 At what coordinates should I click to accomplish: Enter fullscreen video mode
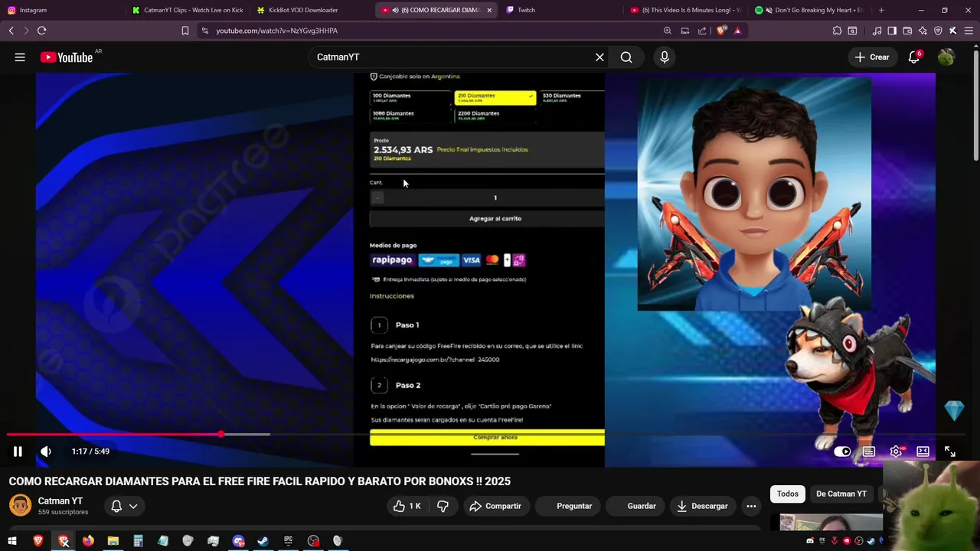pos(949,452)
